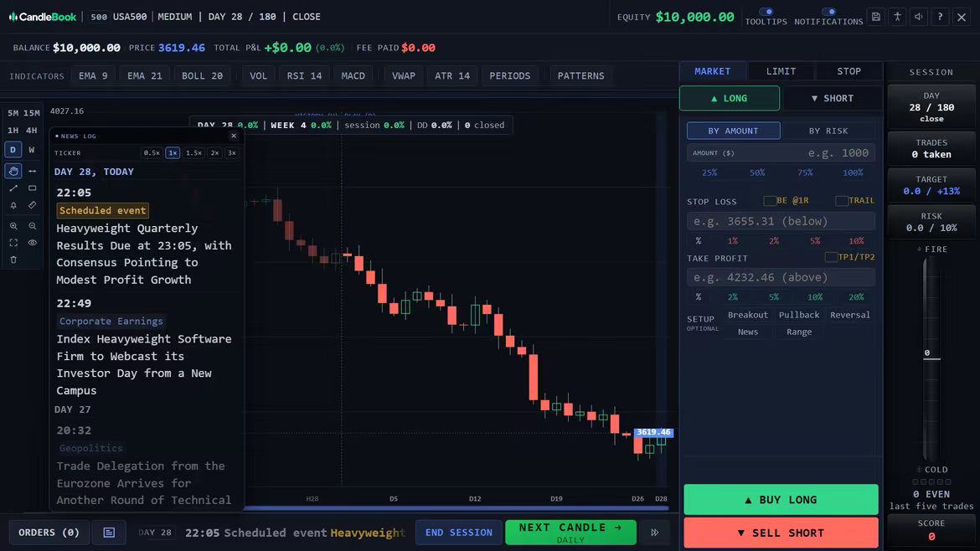The height and width of the screenshot is (551, 980).
Task: Switch chart to 1H timeframe
Action: coord(13,131)
